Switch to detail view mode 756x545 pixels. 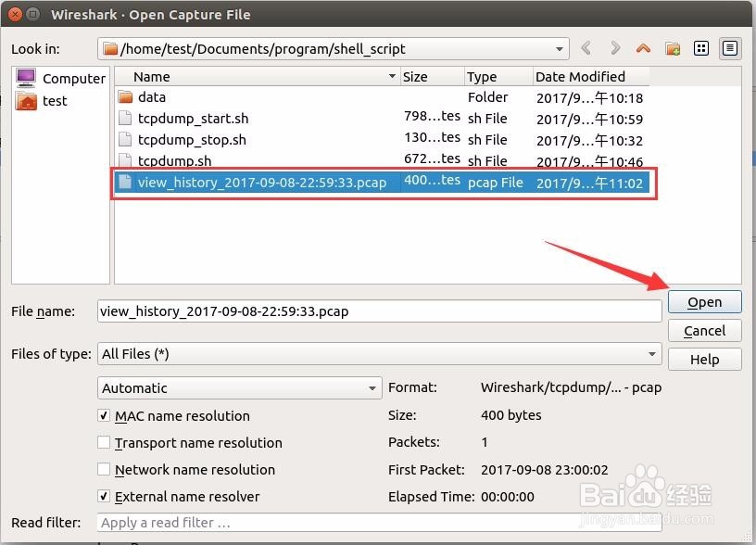[729, 48]
